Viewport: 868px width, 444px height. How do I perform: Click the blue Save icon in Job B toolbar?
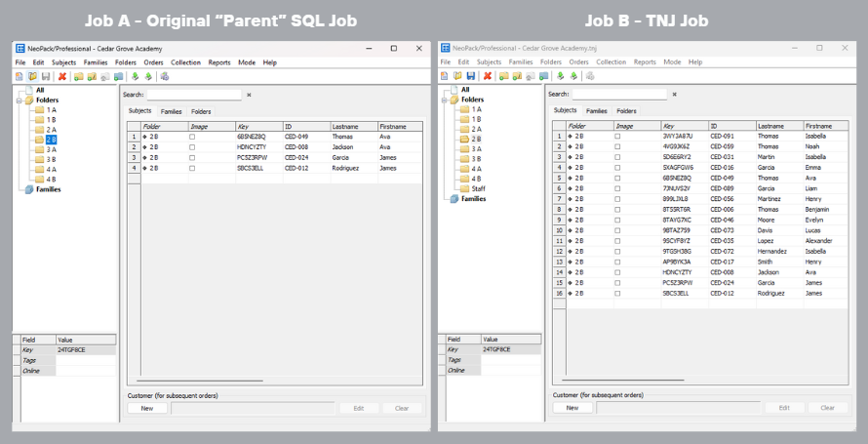click(x=470, y=76)
